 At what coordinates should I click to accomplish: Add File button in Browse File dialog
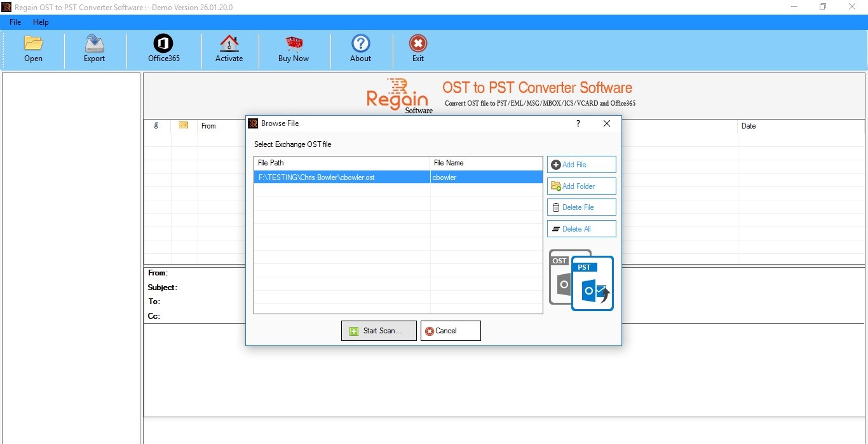pyautogui.click(x=581, y=165)
